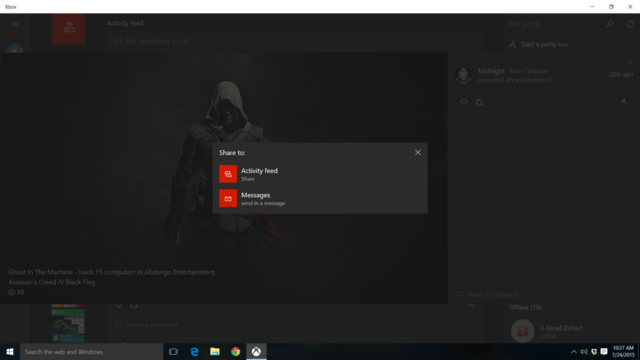
Task: Launch Google Chrome from taskbar
Action: coord(236,351)
